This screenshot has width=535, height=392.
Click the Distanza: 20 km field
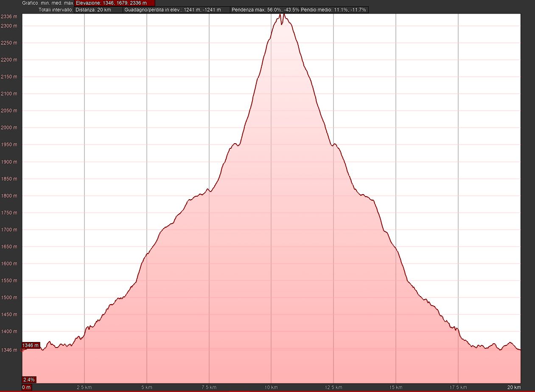pos(98,9)
